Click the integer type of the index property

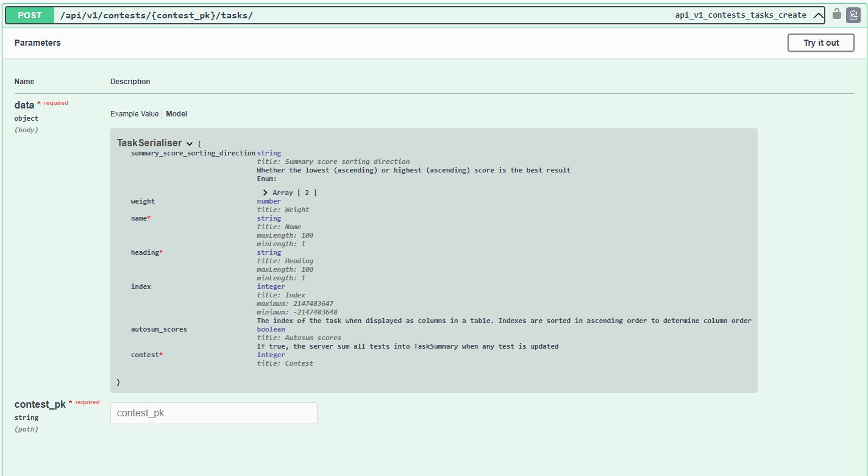pyautogui.click(x=271, y=286)
